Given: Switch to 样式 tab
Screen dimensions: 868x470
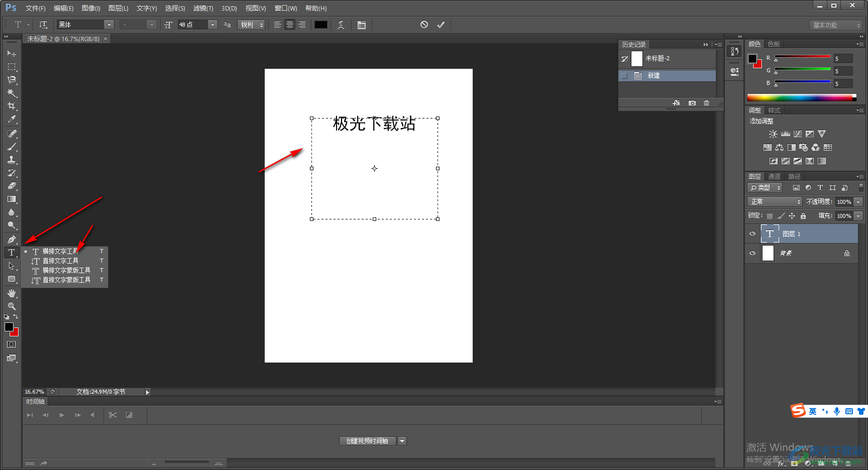Looking at the screenshot, I should (x=774, y=110).
